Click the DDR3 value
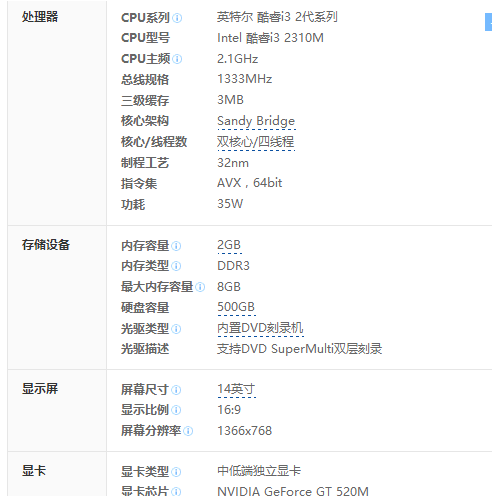Viewport: 492px width, 496px height. 233,266
